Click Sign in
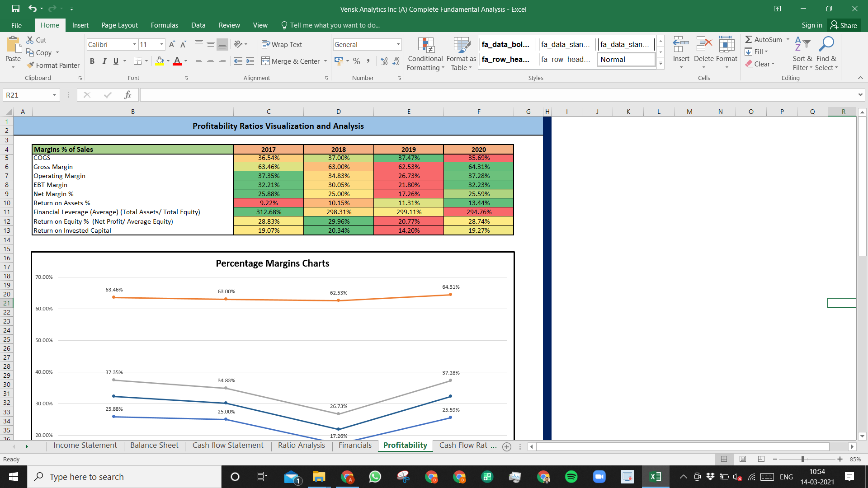 (812, 25)
